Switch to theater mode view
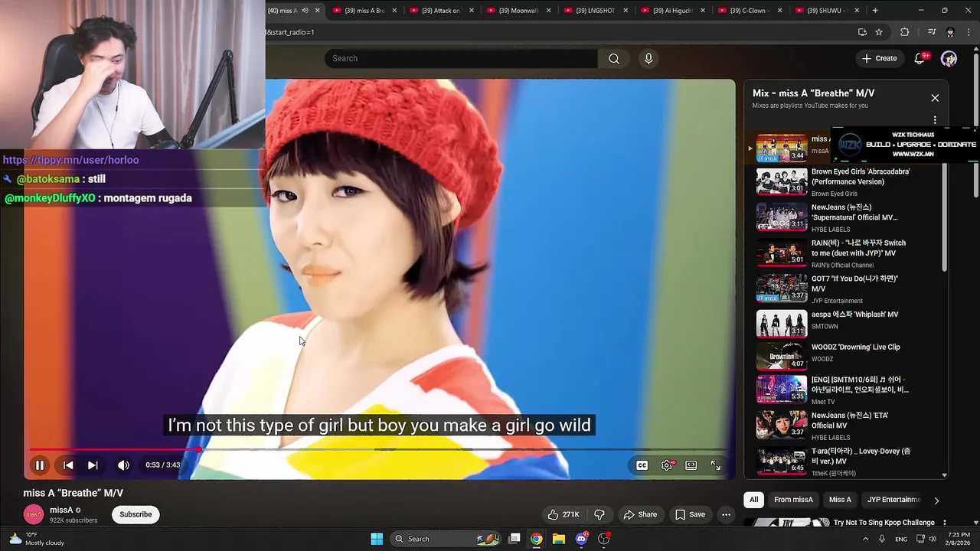 click(x=691, y=465)
